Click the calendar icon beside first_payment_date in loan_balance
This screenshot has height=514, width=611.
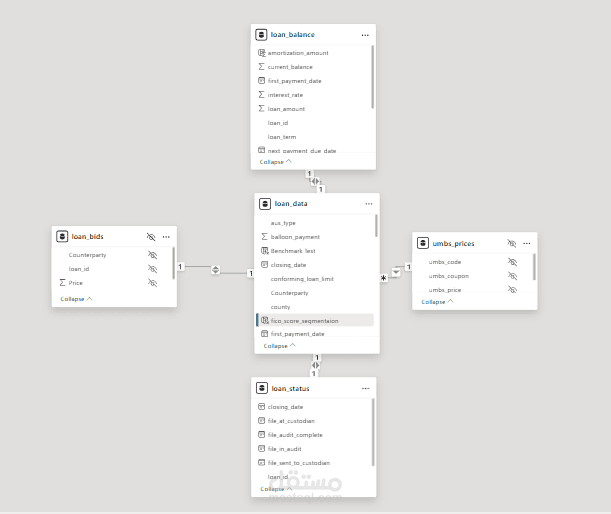coord(261,80)
